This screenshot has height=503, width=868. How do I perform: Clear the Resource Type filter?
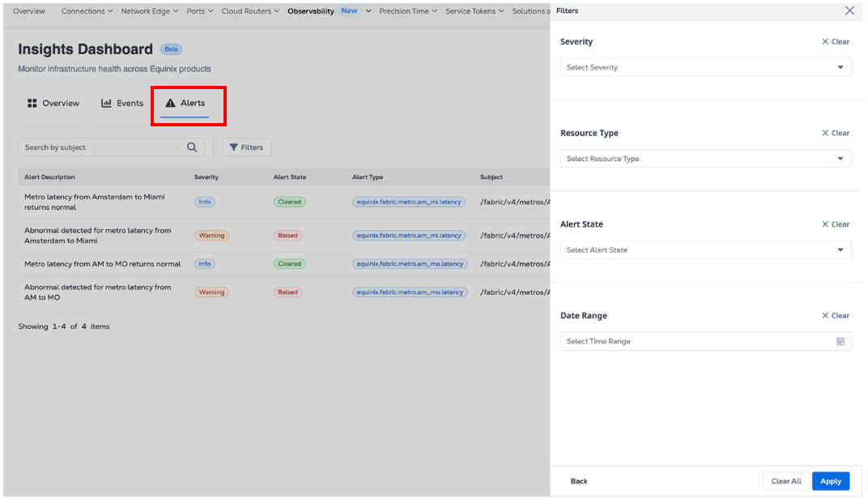(x=836, y=133)
